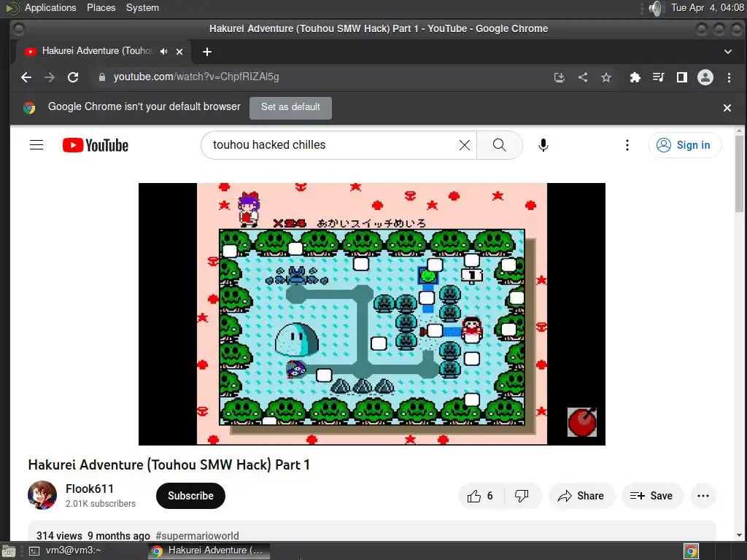
Task: Click the 314 views 9 months ago text
Action: pyautogui.click(x=93, y=536)
